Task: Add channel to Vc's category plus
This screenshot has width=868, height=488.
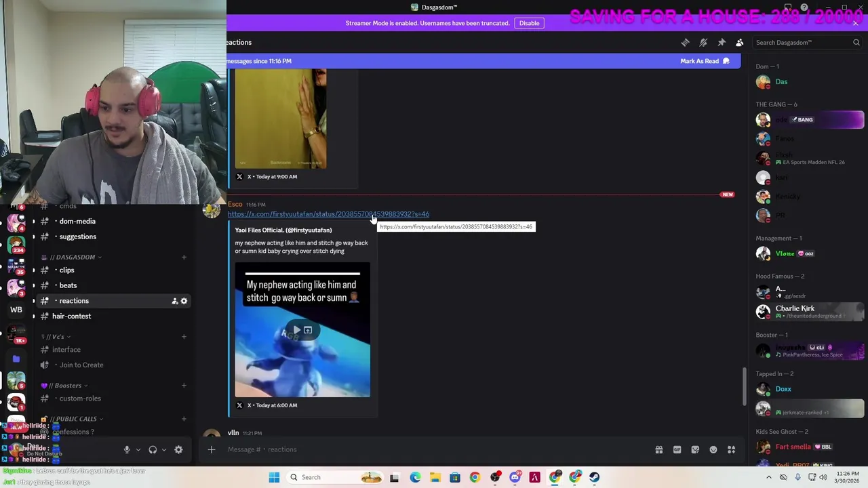Action: (183, 337)
